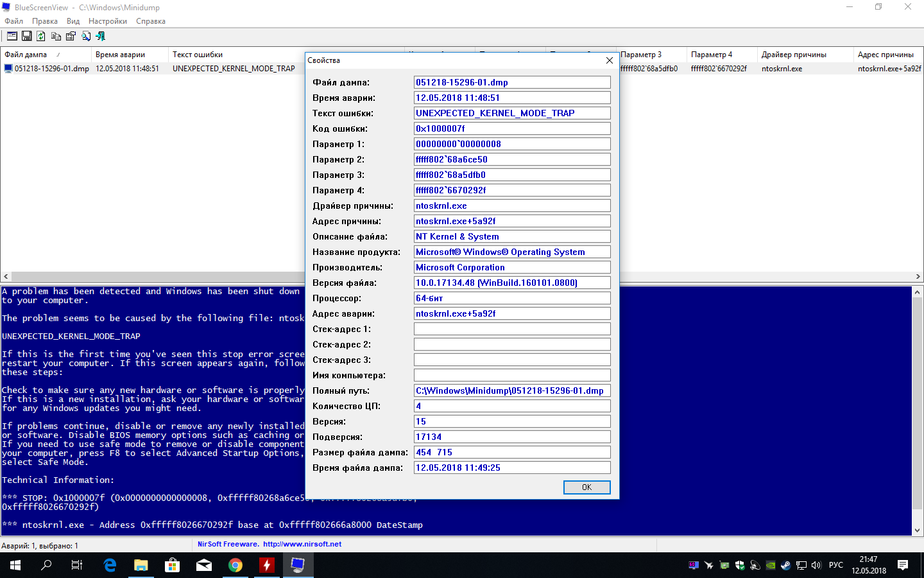Open Windows Start menu
The image size is (924, 578).
click(15, 565)
